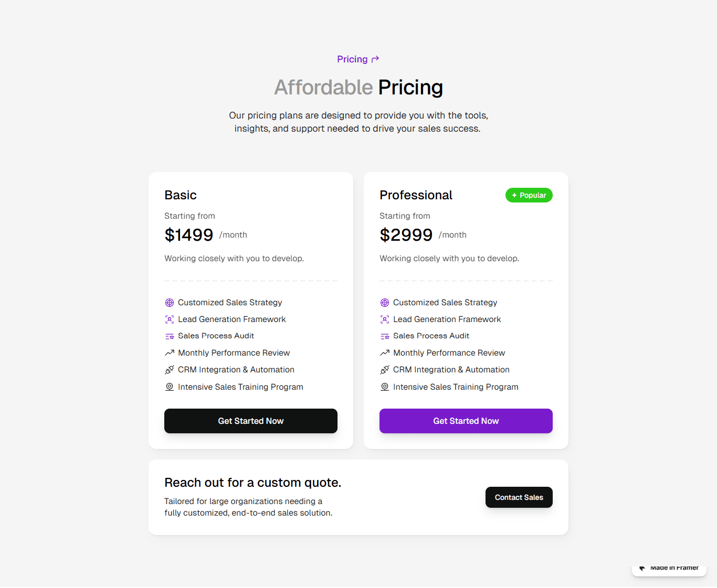Select the Professional plan title

click(x=416, y=195)
